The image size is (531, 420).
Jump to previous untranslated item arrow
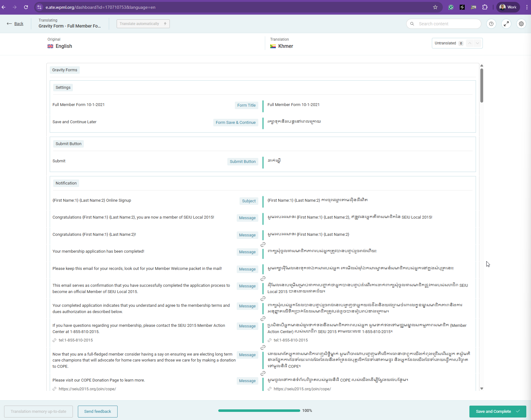tap(470, 43)
